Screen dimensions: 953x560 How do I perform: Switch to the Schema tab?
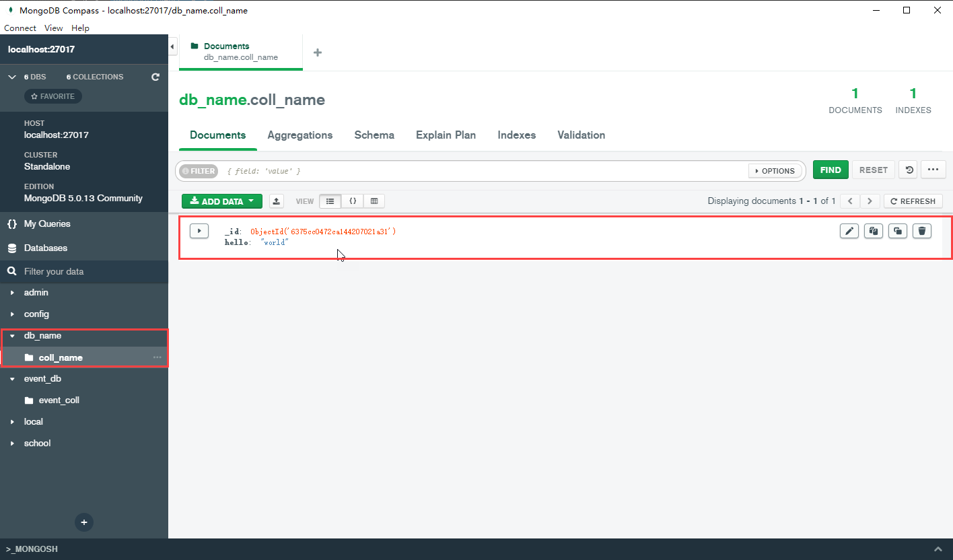[374, 135]
